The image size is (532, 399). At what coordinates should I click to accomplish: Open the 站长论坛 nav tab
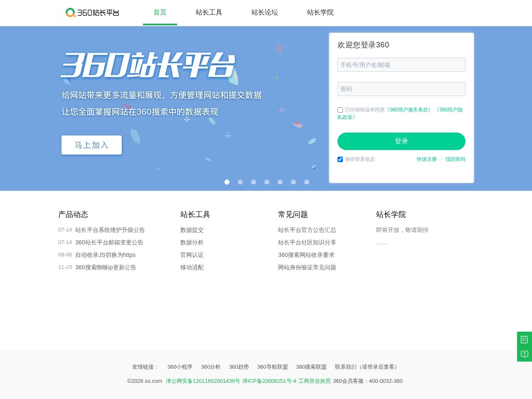click(x=264, y=12)
